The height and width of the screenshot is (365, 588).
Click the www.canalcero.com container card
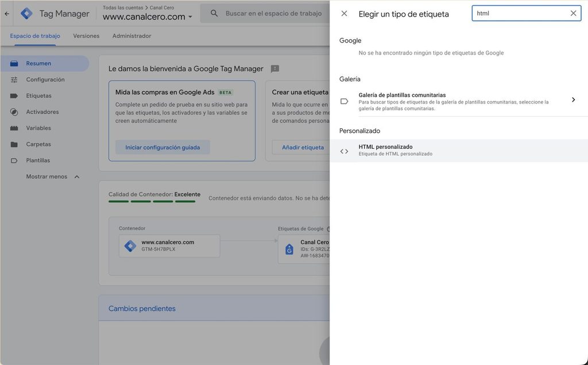(x=169, y=246)
